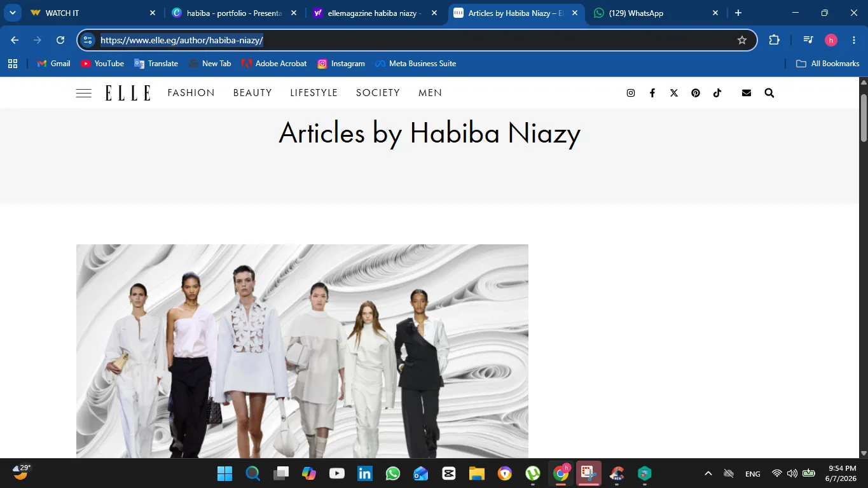868x488 pixels.
Task: Switch to ellemagazine habiba niazy tab
Action: pos(375,13)
